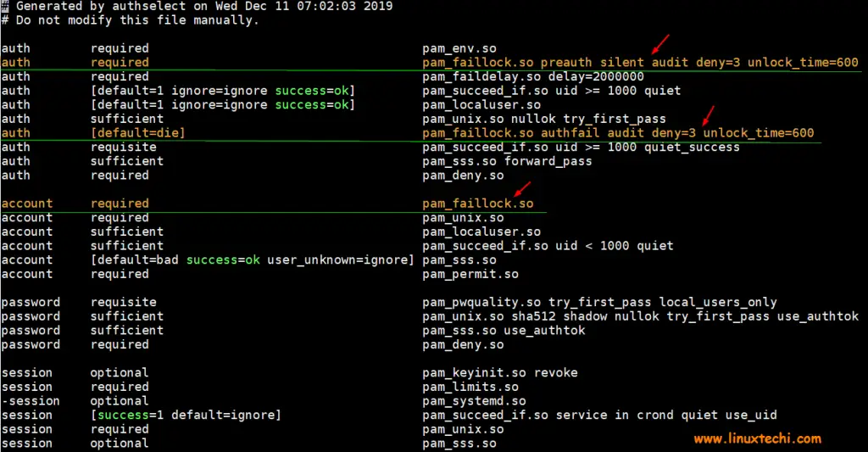Viewport: 868px width, 452px height.
Task: Click pam_sss.so in the last session row
Action: coord(459,444)
